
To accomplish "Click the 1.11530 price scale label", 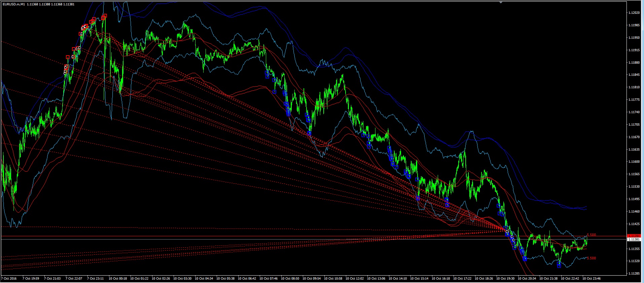I will [x=634, y=187].
